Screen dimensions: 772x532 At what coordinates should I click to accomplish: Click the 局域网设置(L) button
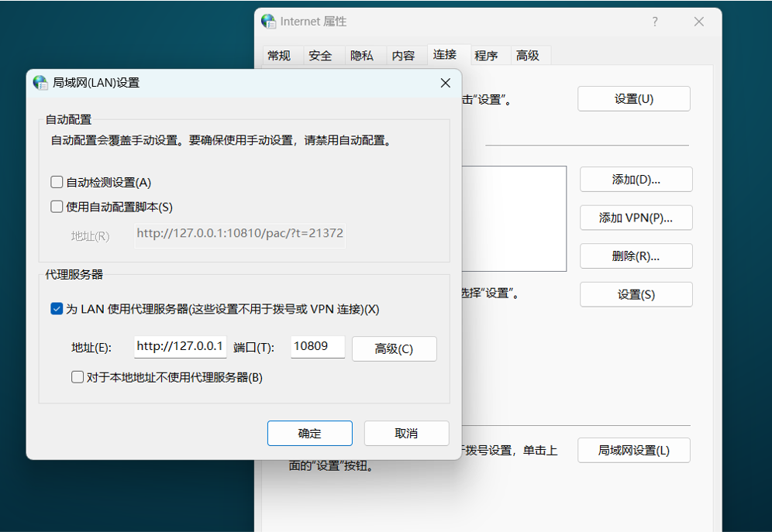pos(634,451)
